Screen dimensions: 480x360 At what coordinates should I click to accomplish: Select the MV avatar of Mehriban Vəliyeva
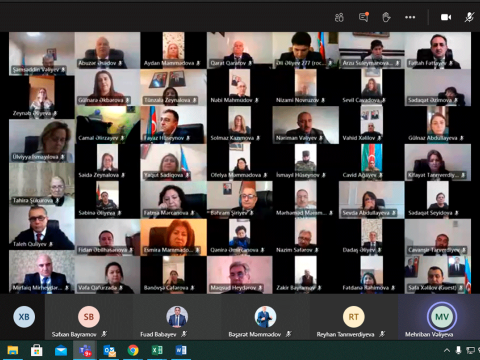pos(442,317)
